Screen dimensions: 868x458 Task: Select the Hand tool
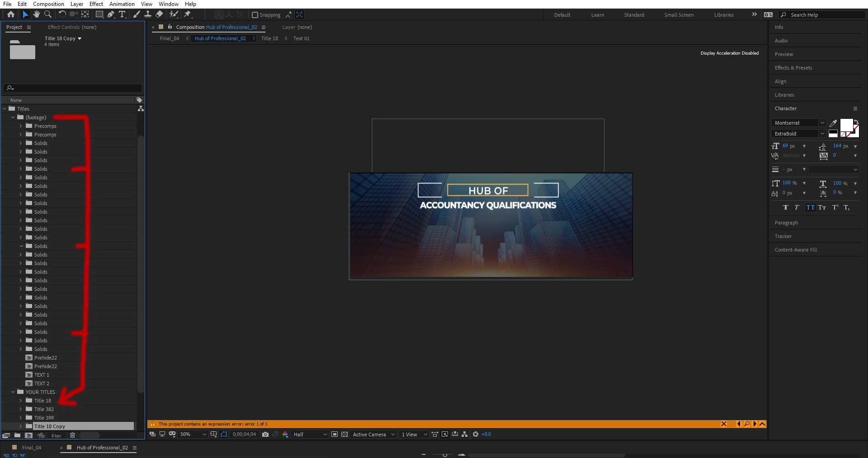37,14
